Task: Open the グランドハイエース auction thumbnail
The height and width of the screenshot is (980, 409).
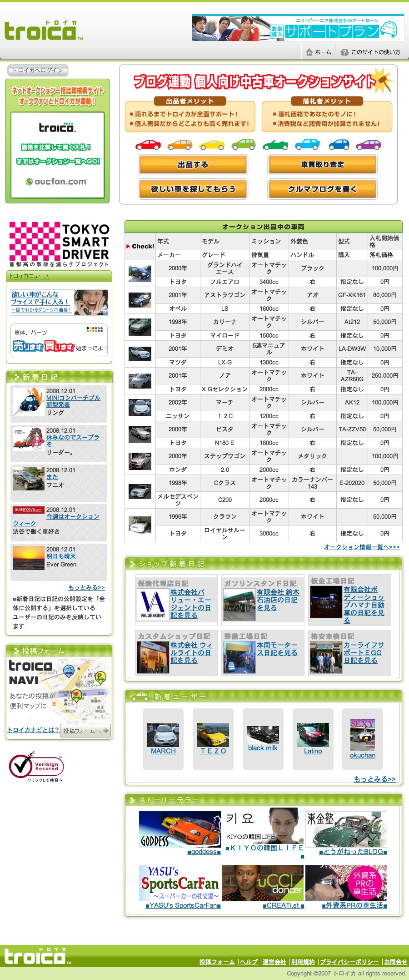Action: click(140, 273)
